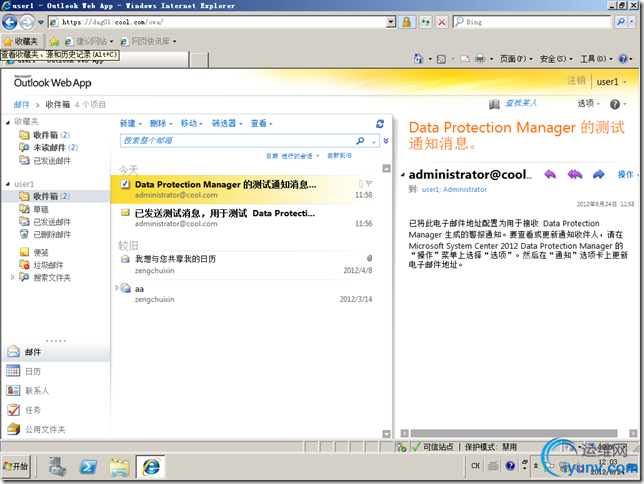Expand the search options double-chevron
Screen dimensions: 644x484
click(x=386, y=141)
